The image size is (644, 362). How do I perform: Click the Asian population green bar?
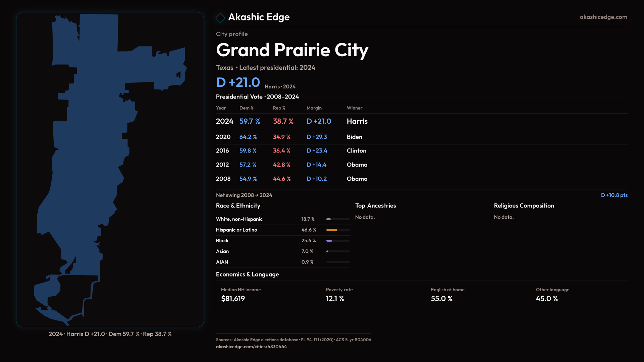point(327,251)
